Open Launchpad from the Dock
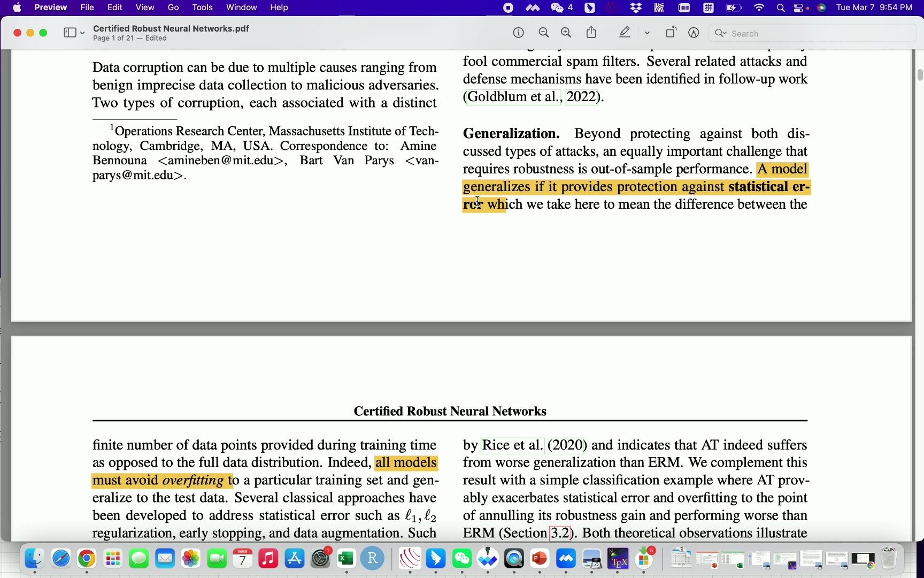 click(x=113, y=559)
